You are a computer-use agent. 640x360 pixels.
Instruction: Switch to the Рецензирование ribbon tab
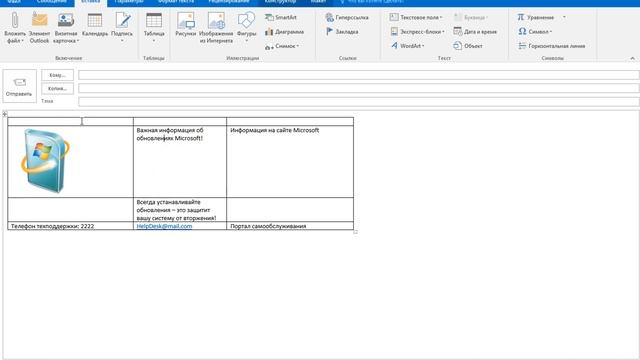point(229,2)
